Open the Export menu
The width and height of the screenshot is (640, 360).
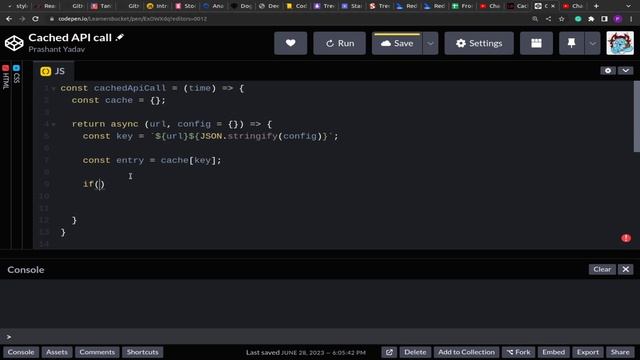coord(587,352)
